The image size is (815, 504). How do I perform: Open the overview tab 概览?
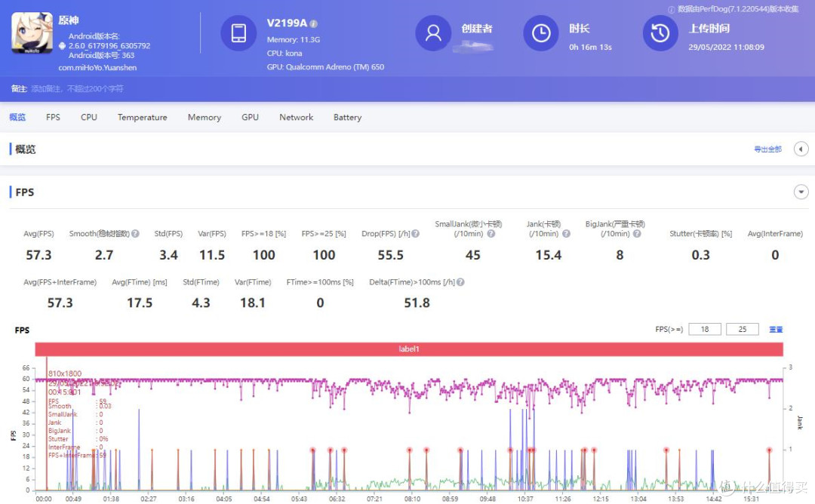click(x=17, y=118)
